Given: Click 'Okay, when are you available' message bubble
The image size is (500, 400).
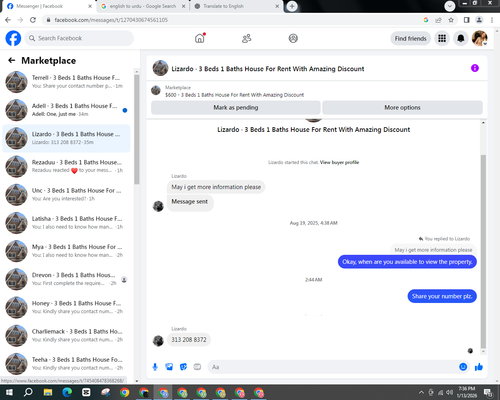Looking at the screenshot, I should point(407,262).
